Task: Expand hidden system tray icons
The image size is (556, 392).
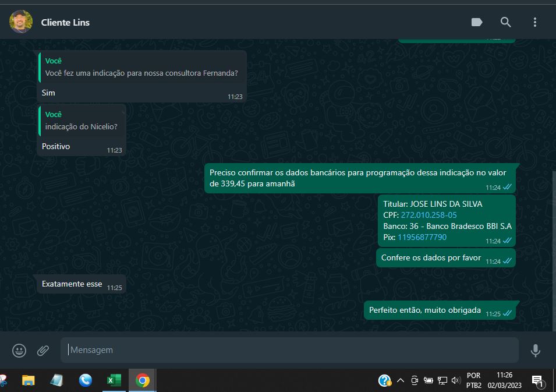Action: click(x=401, y=380)
